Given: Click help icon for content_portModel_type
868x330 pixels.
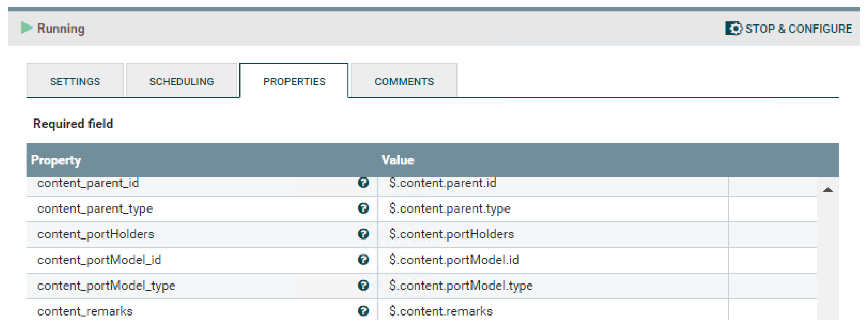Looking at the screenshot, I should coord(363,285).
